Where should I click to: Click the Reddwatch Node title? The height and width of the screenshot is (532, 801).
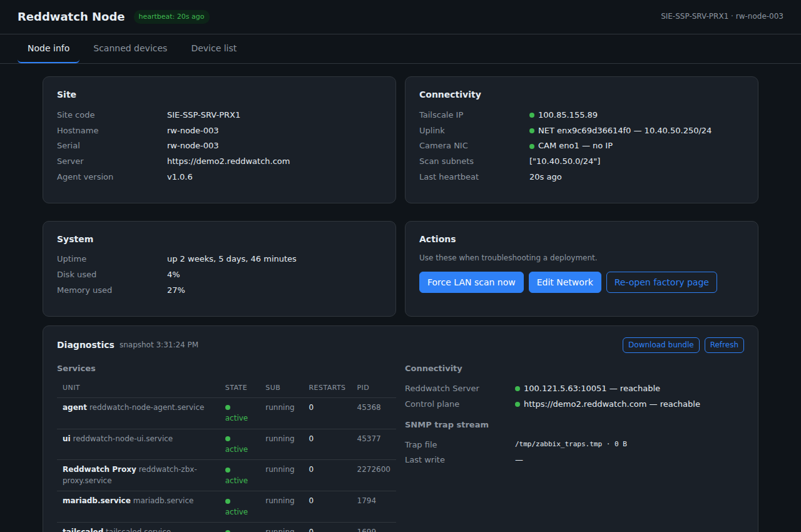(x=71, y=17)
